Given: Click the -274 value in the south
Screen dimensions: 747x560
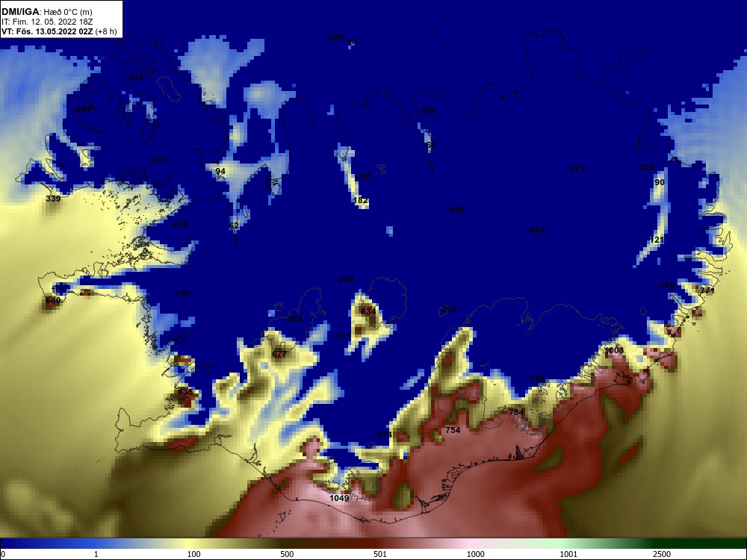Looking at the screenshot, I should (383, 435).
